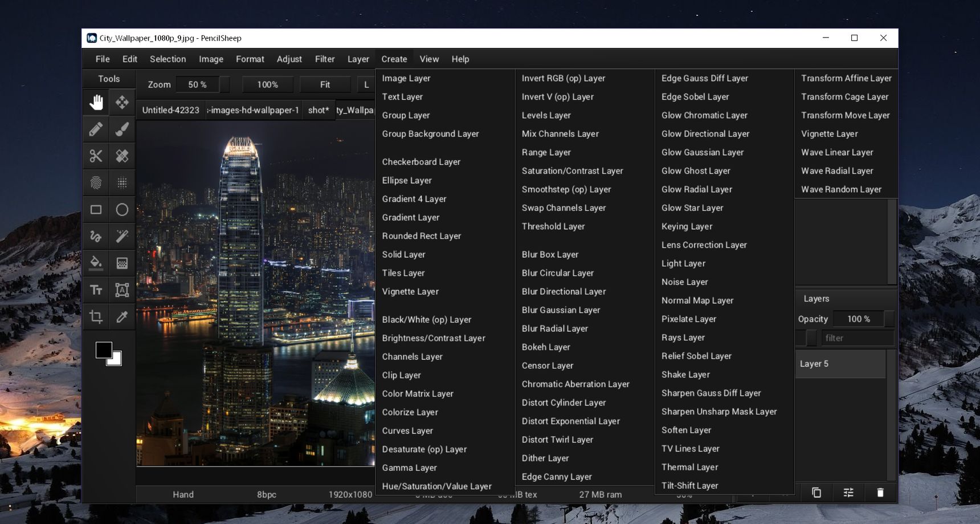Select the Eyedropper color picker tool

pyautogui.click(x=122, y=316)
